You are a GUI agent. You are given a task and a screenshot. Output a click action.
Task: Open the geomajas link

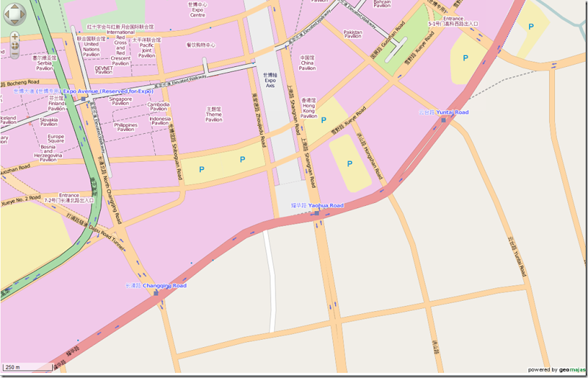click(572, 370)
